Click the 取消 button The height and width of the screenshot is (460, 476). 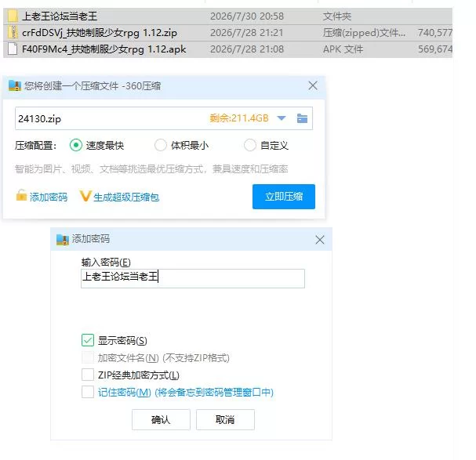(x=225, y=420)
